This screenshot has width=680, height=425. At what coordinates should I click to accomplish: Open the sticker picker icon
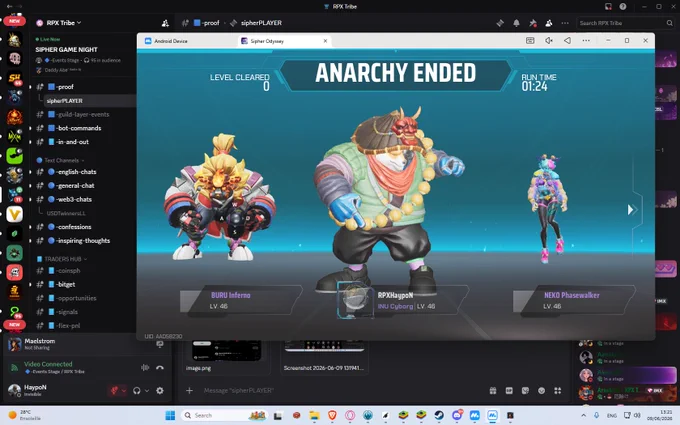(525, 391)
